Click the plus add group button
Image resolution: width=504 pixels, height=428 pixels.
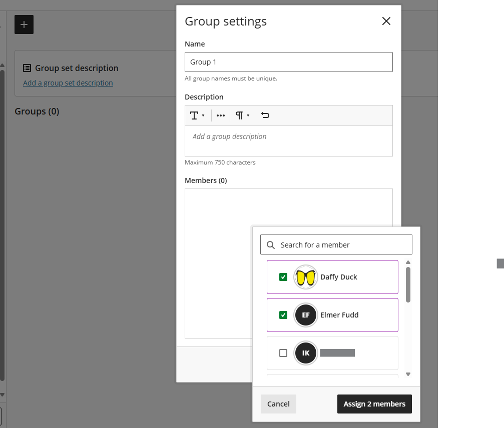[24, 24]
